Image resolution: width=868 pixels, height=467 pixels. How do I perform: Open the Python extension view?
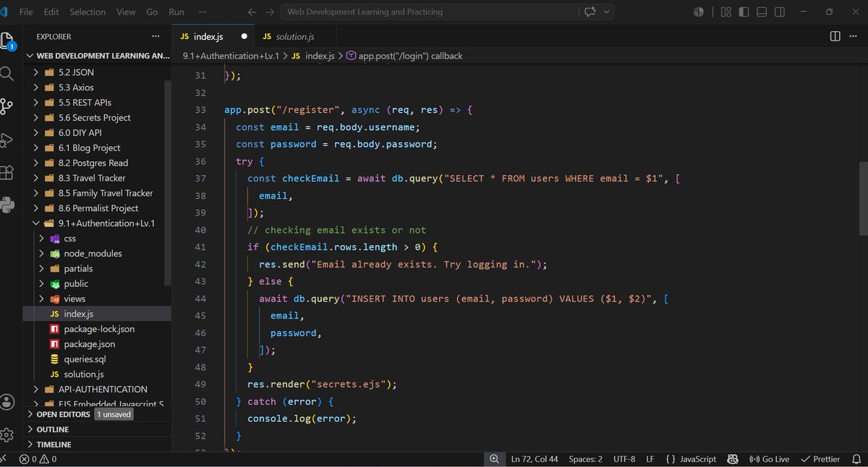pyautogui.click(x=7, y=205)
